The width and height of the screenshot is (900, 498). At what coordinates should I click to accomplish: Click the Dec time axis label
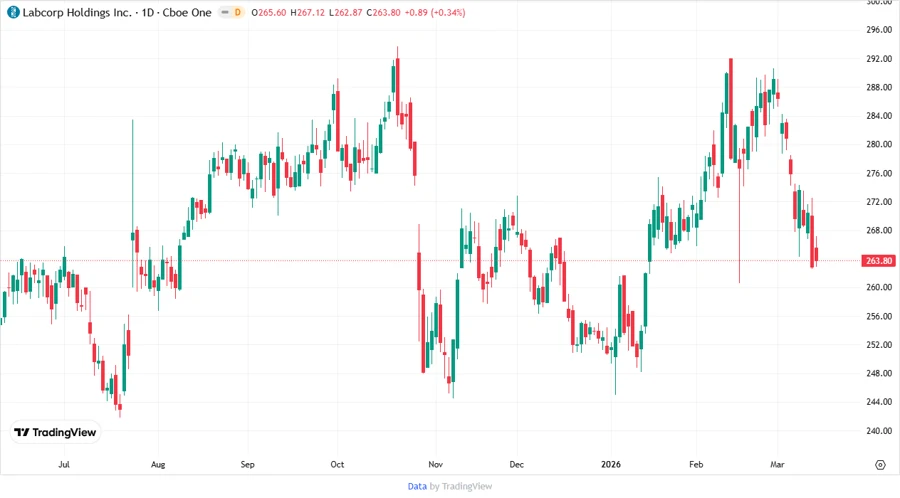pyautogui.click(x=517, y=464)
